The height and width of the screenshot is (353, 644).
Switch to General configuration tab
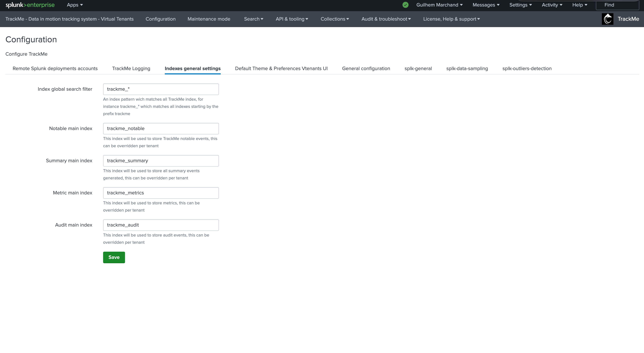pyautogui.click(x=366, y=68)
